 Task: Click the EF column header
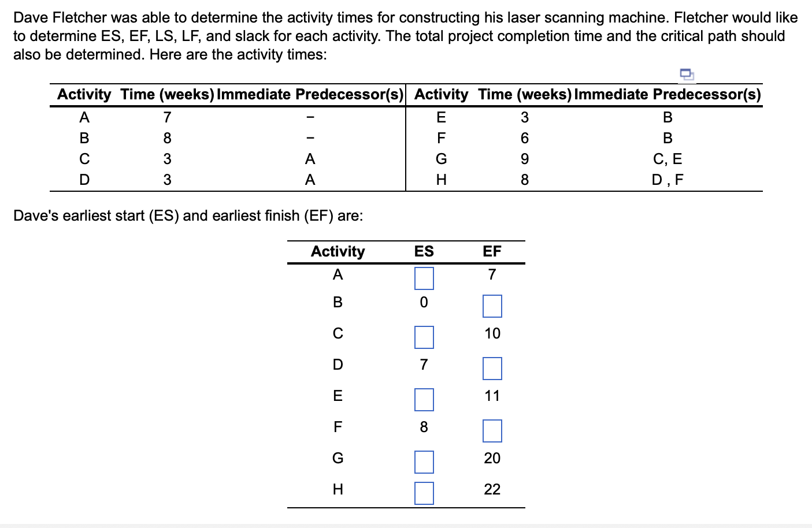coord(492,251)
